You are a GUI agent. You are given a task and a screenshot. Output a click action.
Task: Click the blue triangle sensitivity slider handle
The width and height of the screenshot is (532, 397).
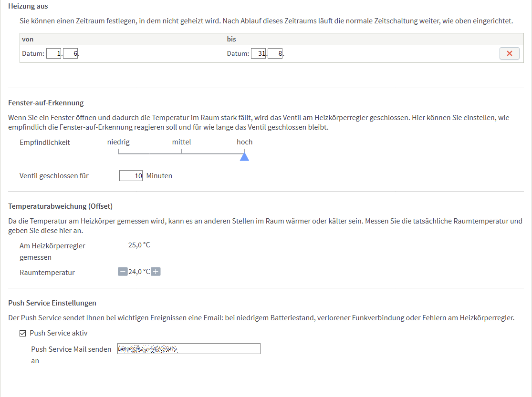244,156
